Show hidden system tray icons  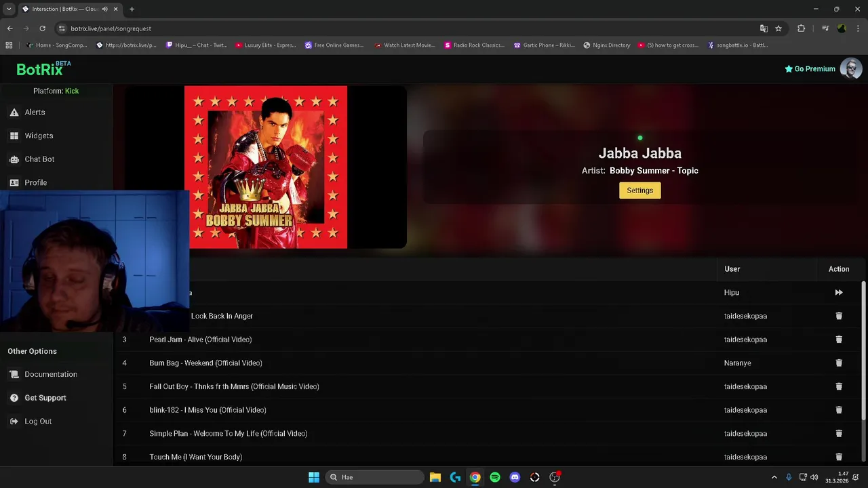(x=774, y=477)
